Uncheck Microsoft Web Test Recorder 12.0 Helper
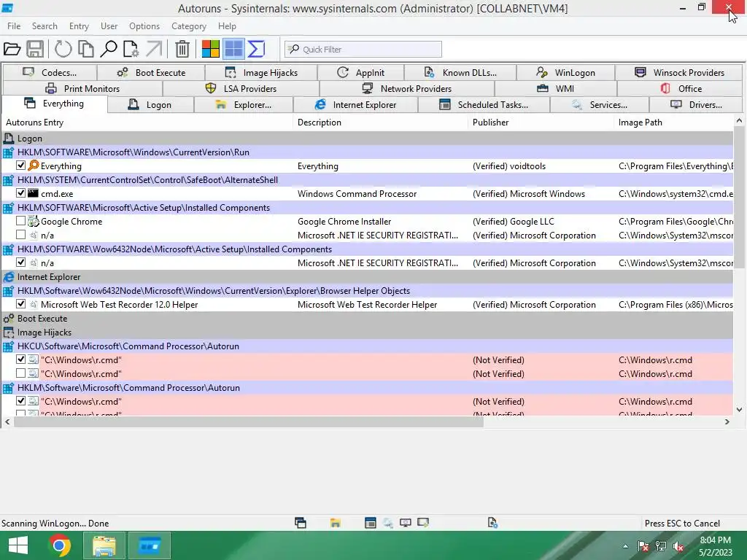Viewport: 747px width, 560px height. pos(20,303)
